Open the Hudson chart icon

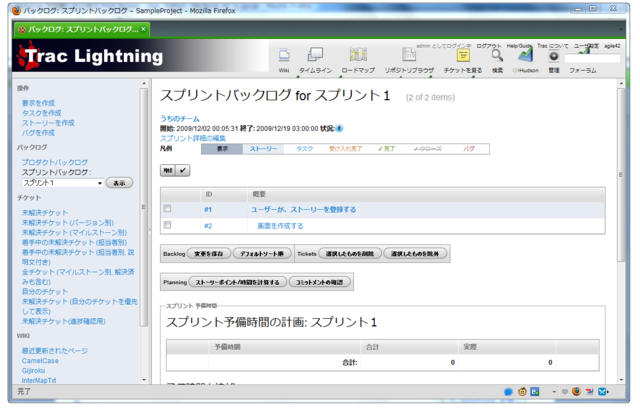(526, 56)
